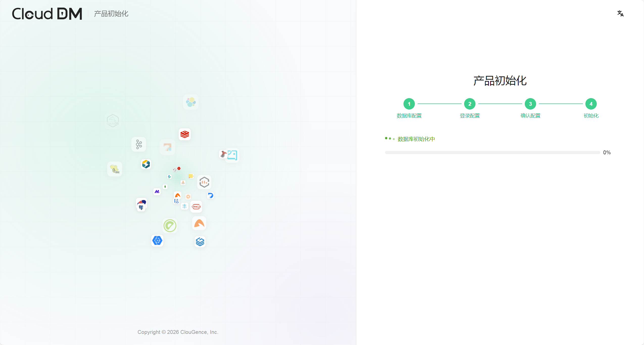
Task: Click the Cloud DM logo
Action: point(47,14)
